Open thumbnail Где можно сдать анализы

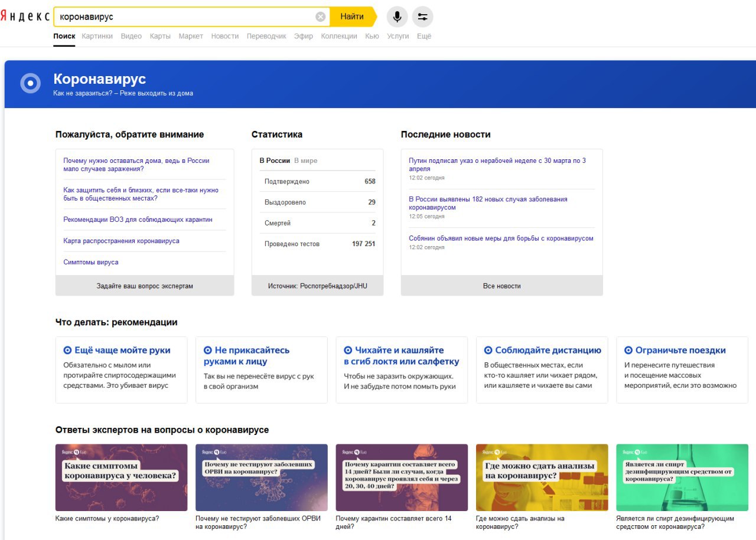(x=542, y=477)
